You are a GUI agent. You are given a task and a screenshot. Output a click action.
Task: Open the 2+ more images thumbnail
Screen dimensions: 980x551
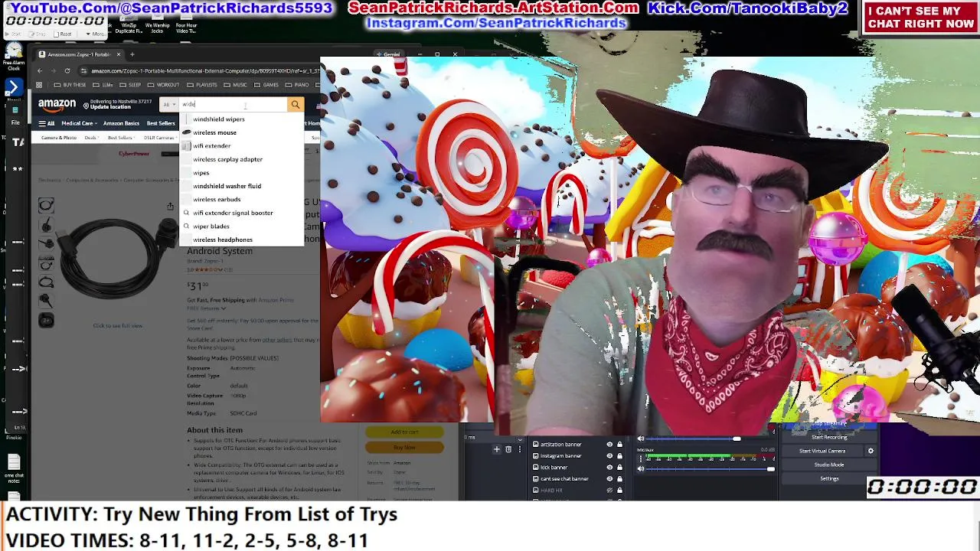pyautogui.click(x=46, y=321)
